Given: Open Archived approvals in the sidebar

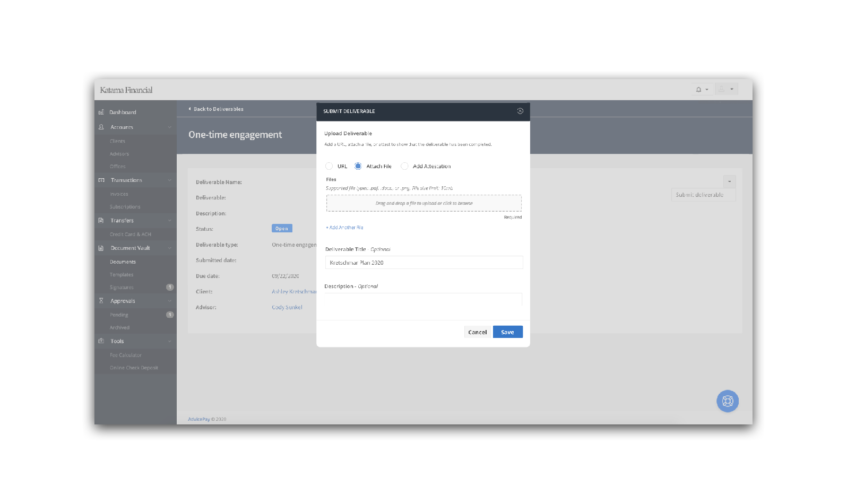Looking at the screenshot, I should (119, 328).
